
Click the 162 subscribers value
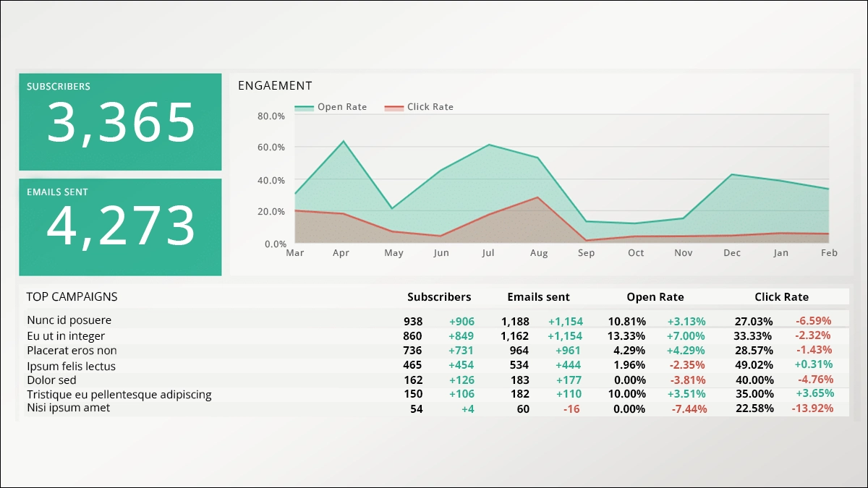(x=413, y=380)
